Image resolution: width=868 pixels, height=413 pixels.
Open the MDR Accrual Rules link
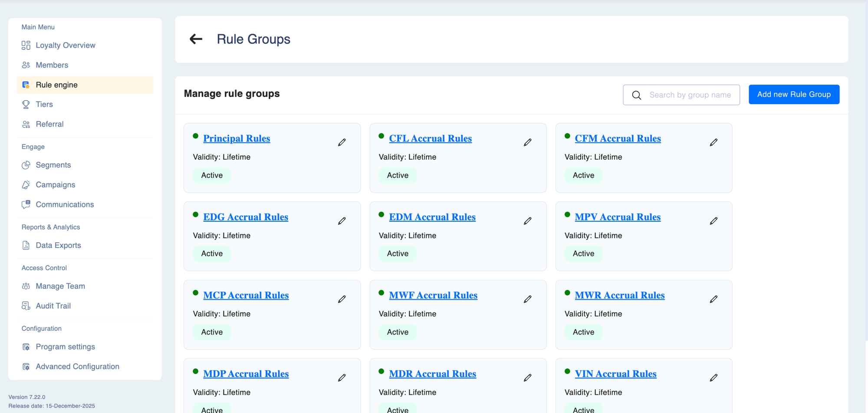pos(432,374)
